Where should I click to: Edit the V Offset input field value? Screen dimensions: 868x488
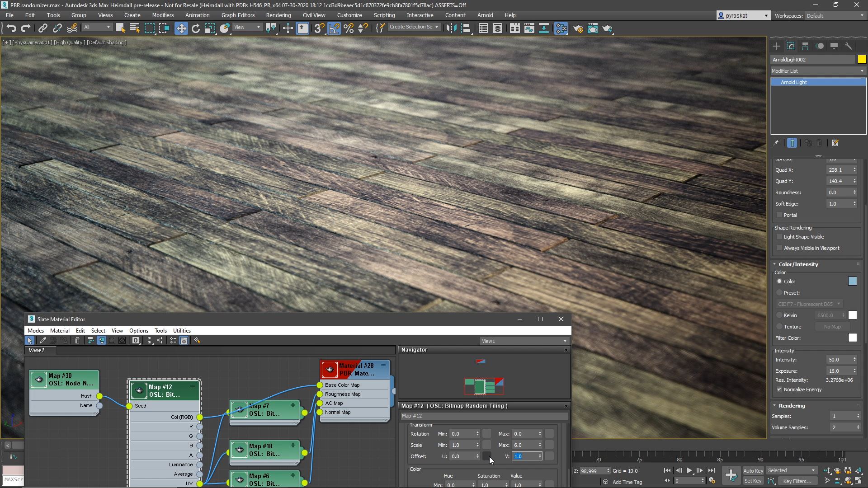point(524,456)
